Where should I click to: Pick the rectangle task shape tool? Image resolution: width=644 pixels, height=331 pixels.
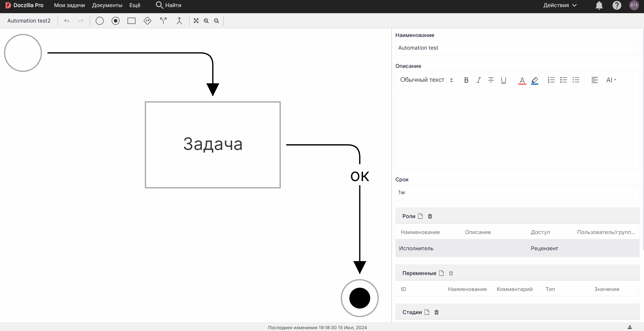(x=132, y=21)
